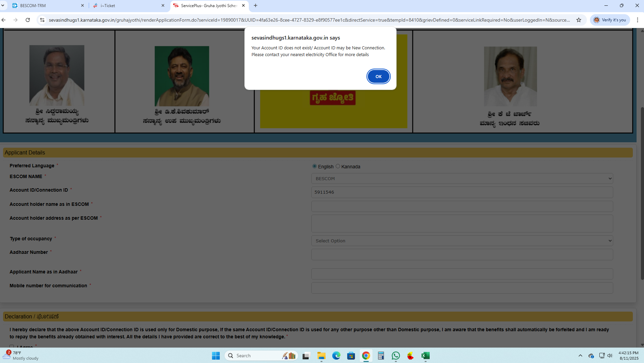Image resolution: width=644 pixels, height=363 pixels.
Task: Close the Chrome window
Action: click(x=637, y=5)
